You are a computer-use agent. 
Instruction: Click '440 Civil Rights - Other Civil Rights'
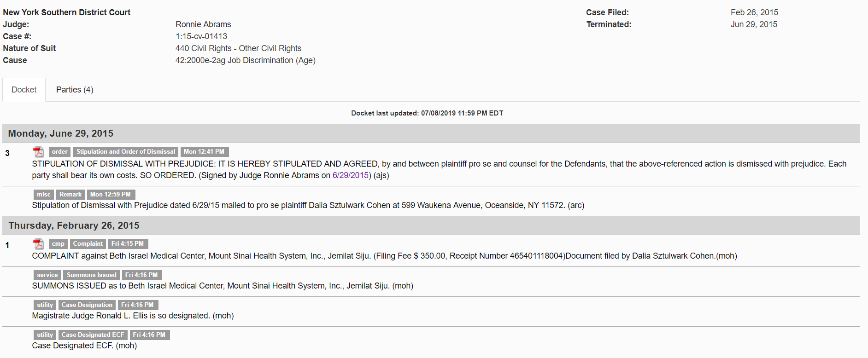[x=238, y=48]
